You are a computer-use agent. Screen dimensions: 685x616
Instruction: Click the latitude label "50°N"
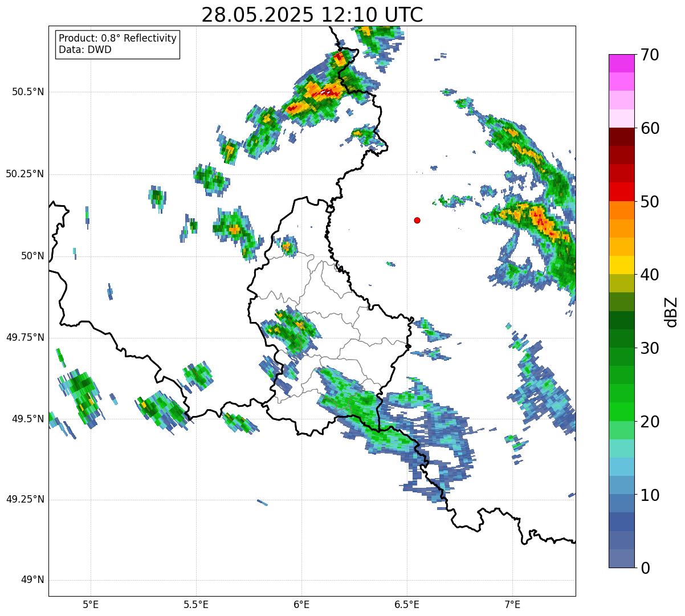32,256
